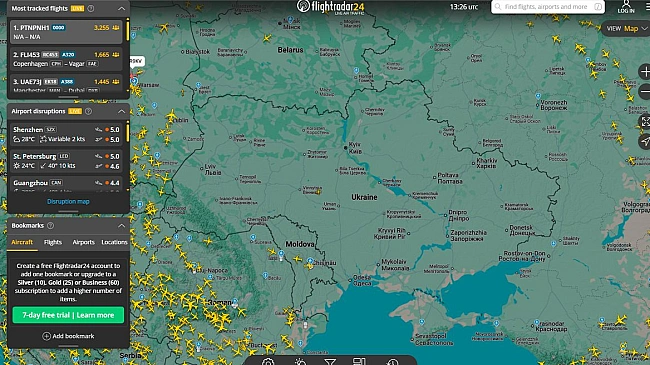Image resolution: width=650 pixels, height=365 pixels.
Task: Click the Minsk airport pin
Action: [x=291, y=20]
